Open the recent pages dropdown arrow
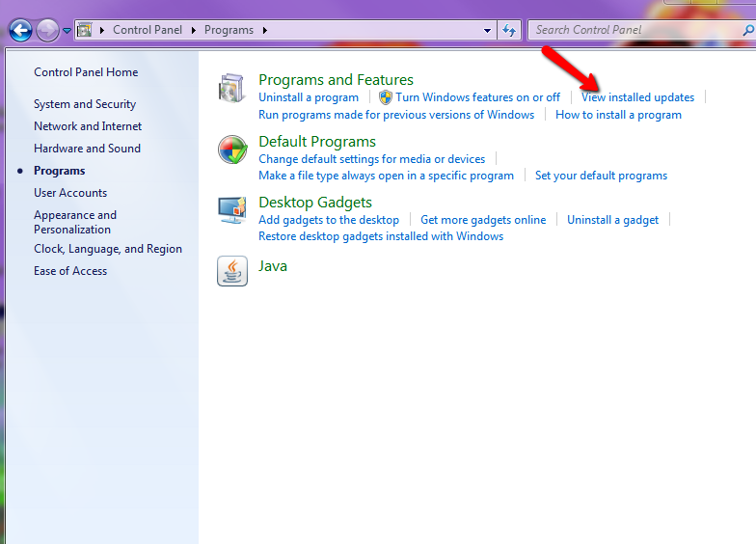 point(67,31)
